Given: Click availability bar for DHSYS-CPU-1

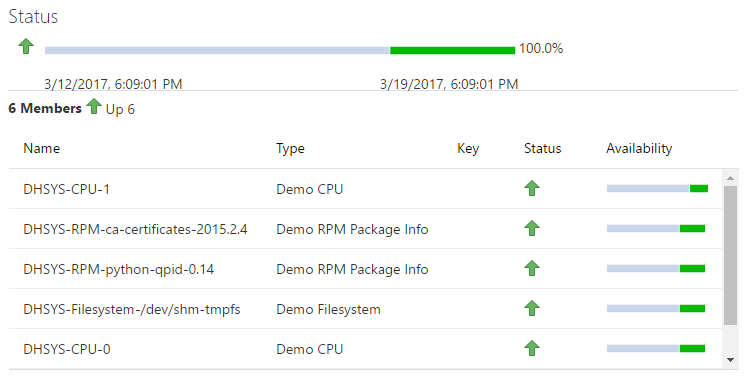Looking at the screenshot, I should click(657, 189).
